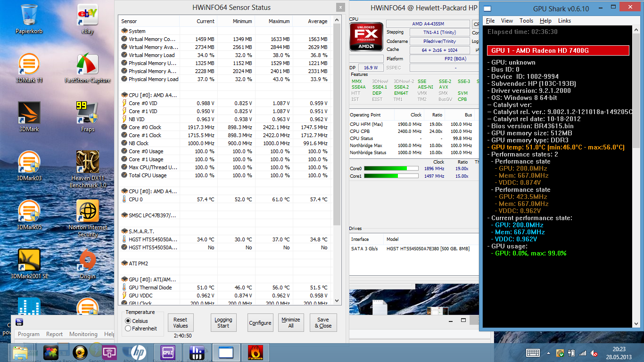
Task: Click the muted volume tray icon
Action: click(x=594, y=353)
